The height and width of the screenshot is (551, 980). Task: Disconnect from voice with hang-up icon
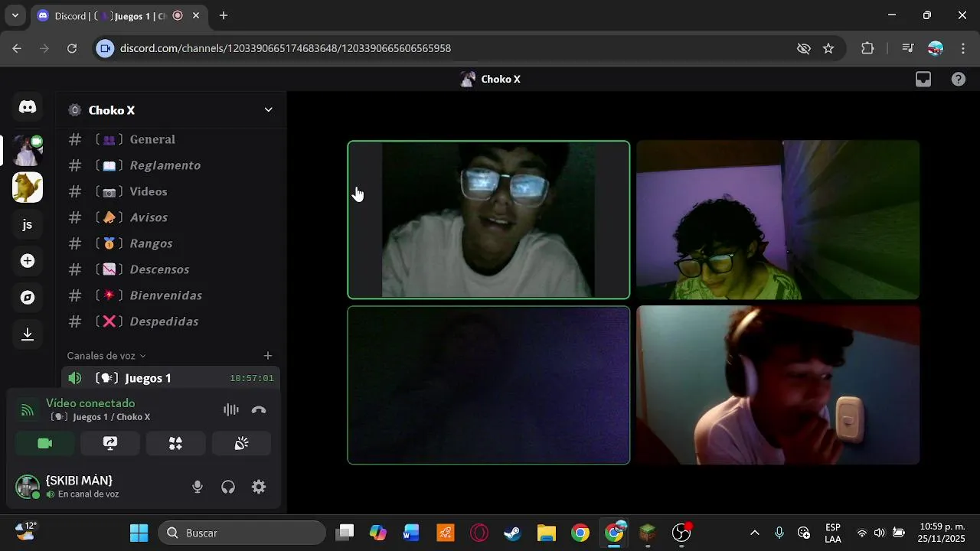(259, 410)
